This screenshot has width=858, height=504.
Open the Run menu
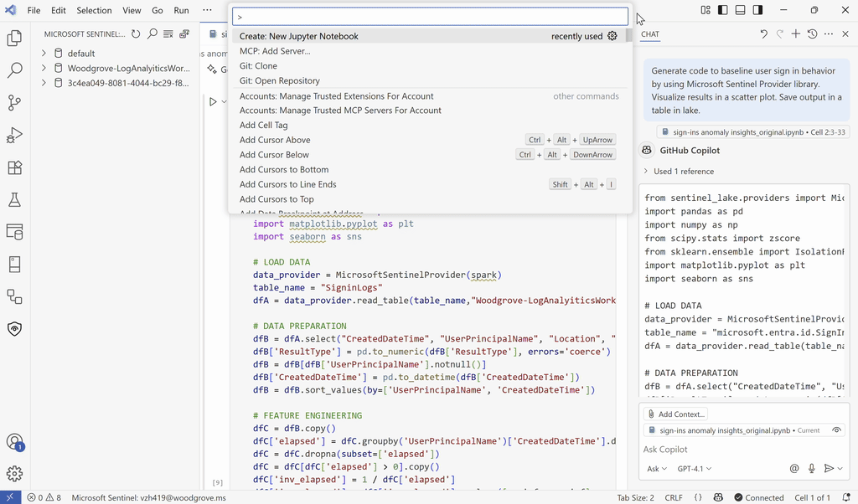pyautogui.click(x=181, y=10)
